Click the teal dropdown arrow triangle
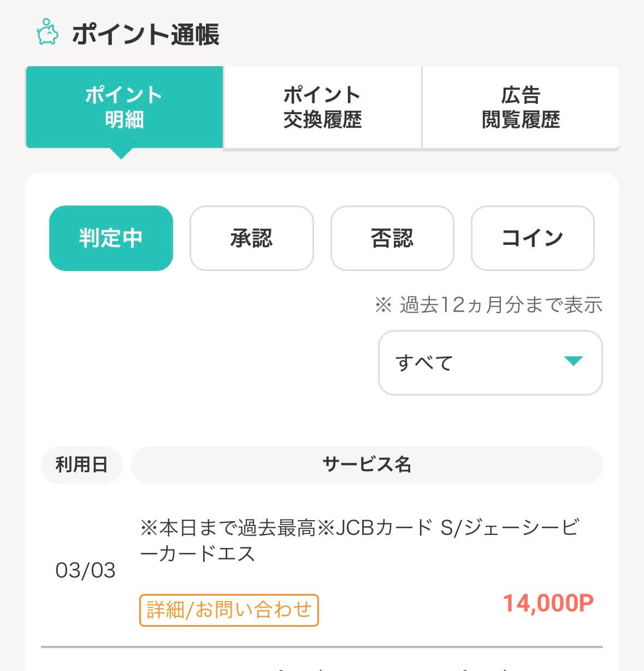Image resolution: width=644 pixels, height=671 pixels. (x=573, y=361)
